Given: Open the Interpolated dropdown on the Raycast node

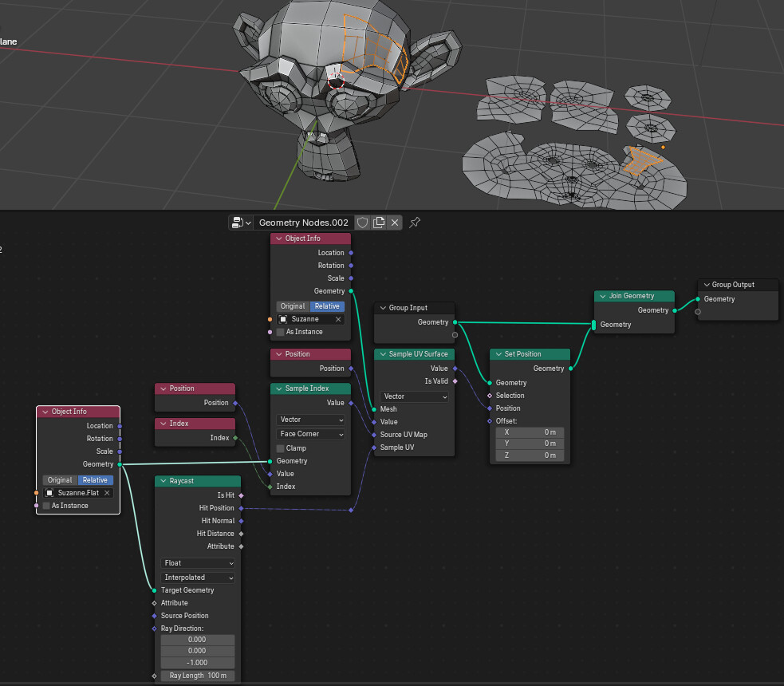Looking at the screenshot, I should click(197, 577).
